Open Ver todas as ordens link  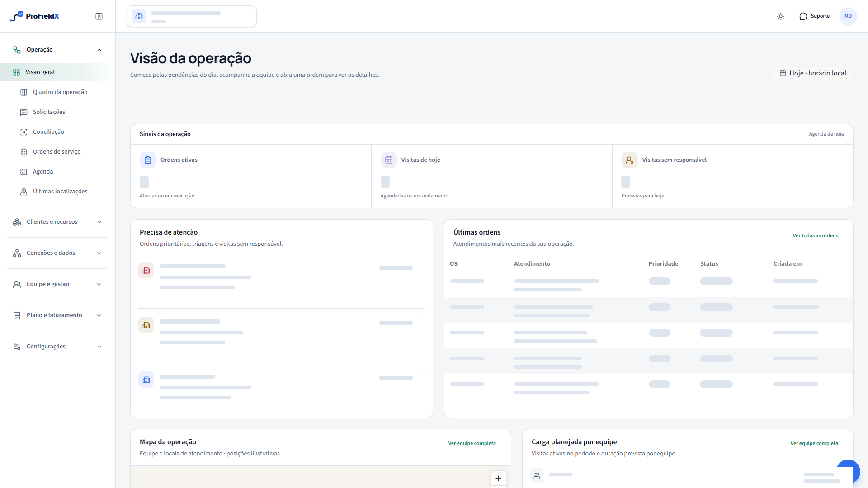click(815, 236)
